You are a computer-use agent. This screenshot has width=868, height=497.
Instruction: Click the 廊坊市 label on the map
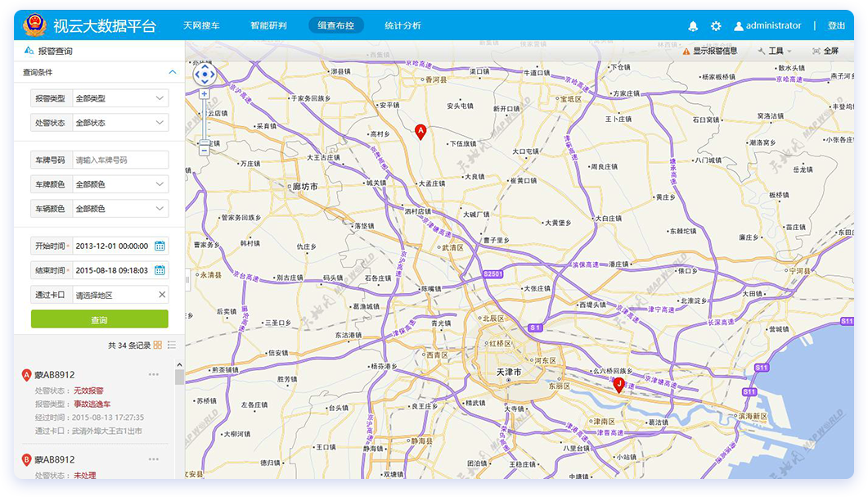(306, 186)
